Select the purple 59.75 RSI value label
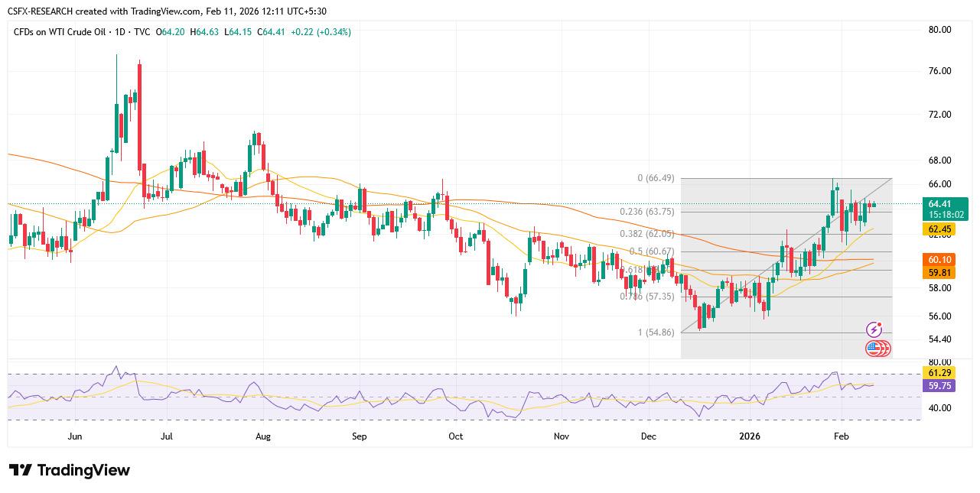980x493 pixels. click(x=939, y=386)
